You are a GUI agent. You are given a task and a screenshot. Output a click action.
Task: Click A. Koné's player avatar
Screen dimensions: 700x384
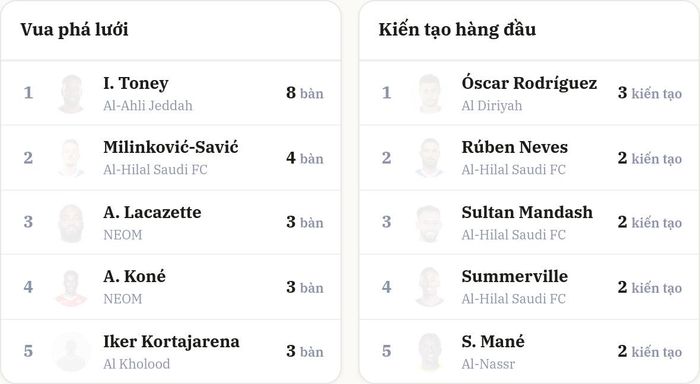(x=71, y=287)
